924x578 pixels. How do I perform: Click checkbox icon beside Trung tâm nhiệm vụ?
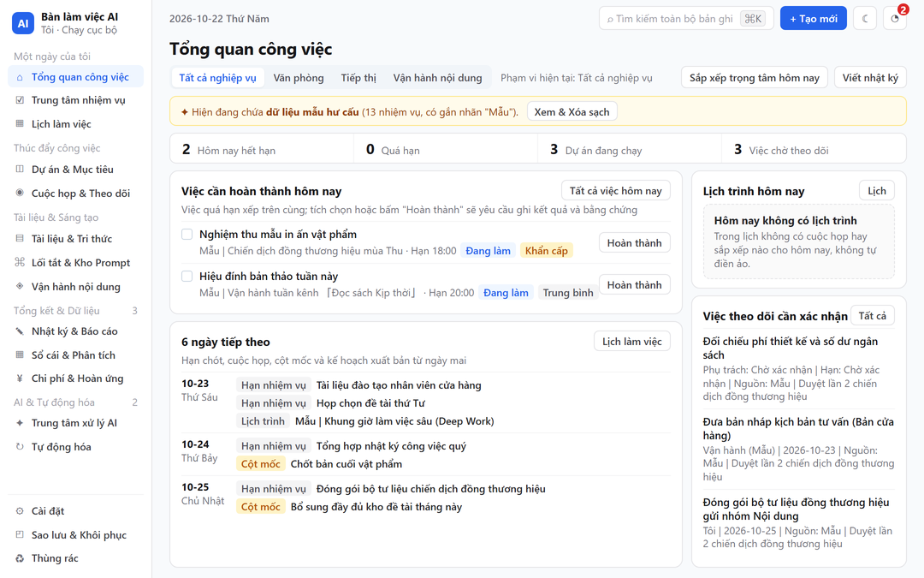(20, 100)
